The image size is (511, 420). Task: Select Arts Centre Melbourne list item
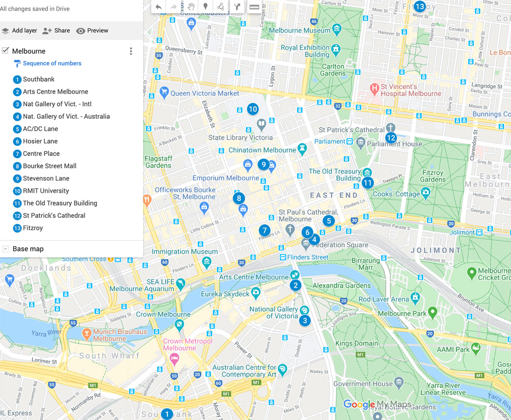(55, 91)
